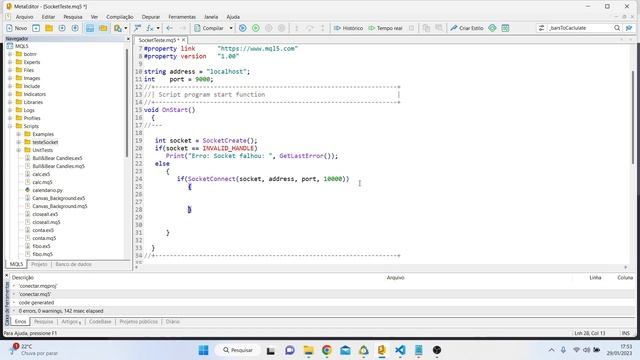Viewport: 640px width, 360px height.
Task: Switch to the Projeto navigator tab
Action: point(39,264)
